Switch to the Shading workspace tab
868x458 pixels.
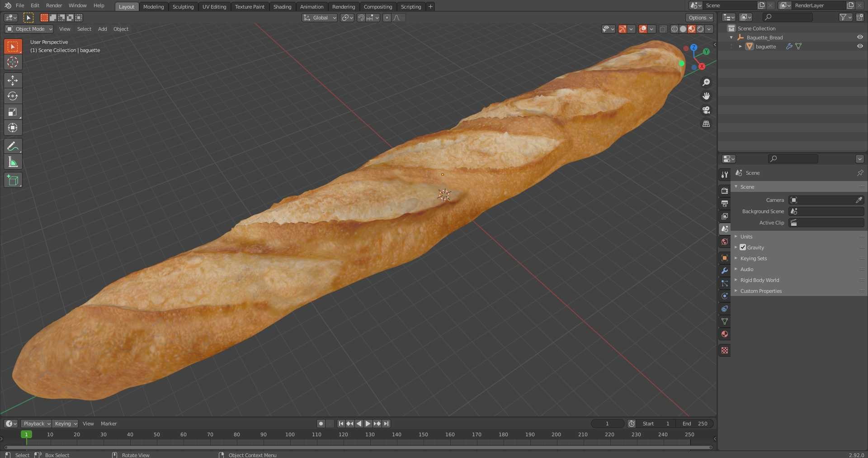click(283, 7)
